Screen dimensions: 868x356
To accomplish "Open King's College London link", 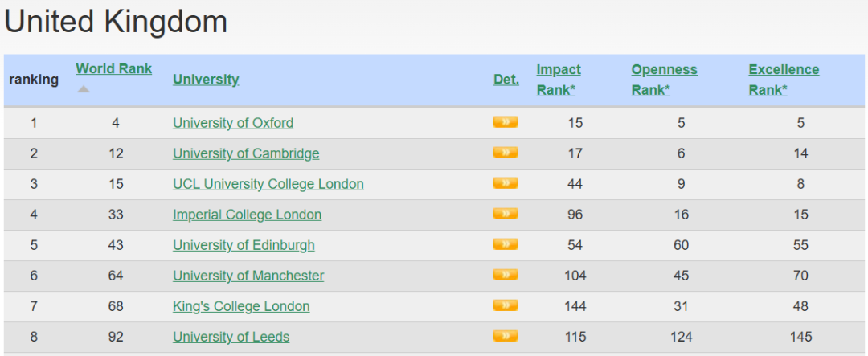I will (x=241, y=306).
